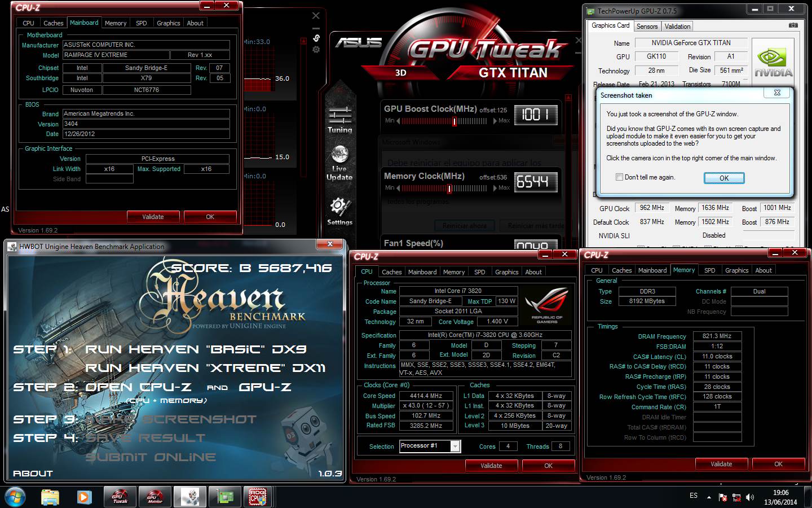Open About tab in Mainboard CPU-Z window
The width and height of the screenshot is (812, 508).
coord(195,23)
